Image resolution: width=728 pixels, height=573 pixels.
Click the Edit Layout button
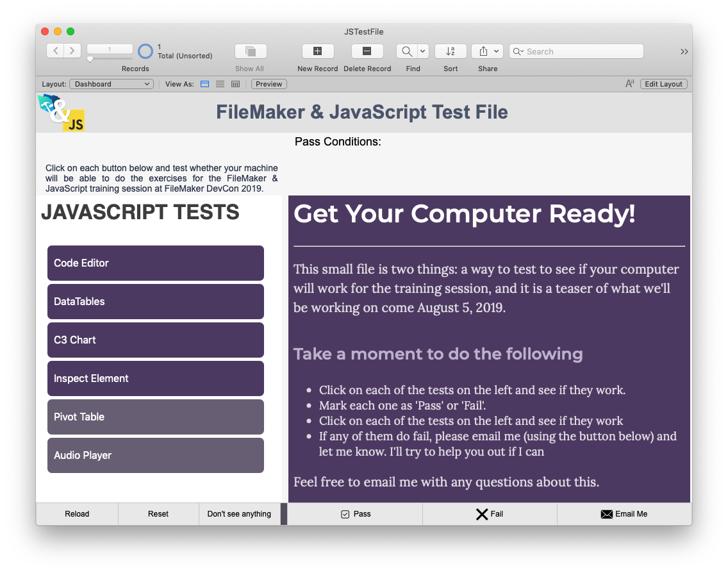click(663, 84)
